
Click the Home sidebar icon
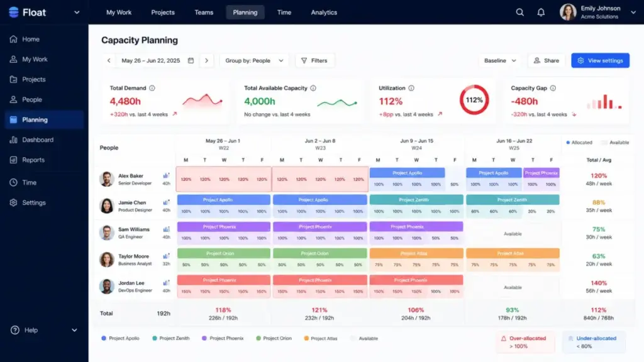pos(14,39)
